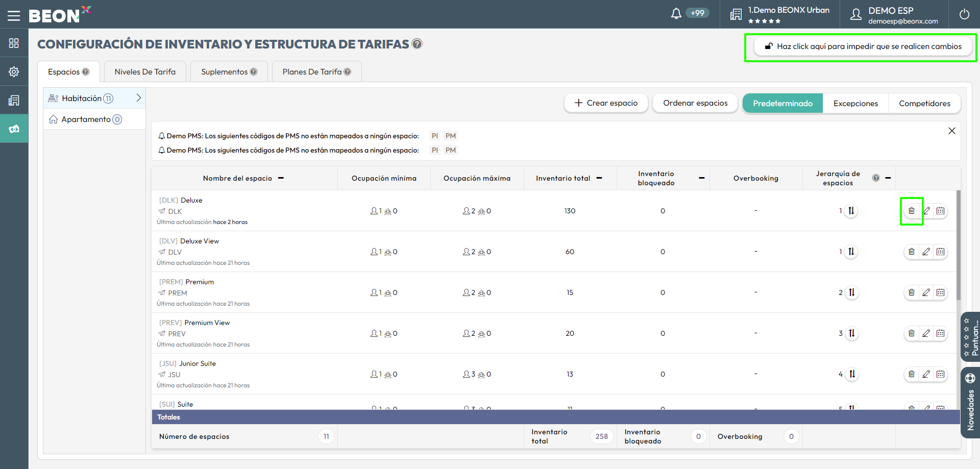Open the hamburger menu
980x469 pixels.
pyautogui.click(x=14, y=15)
